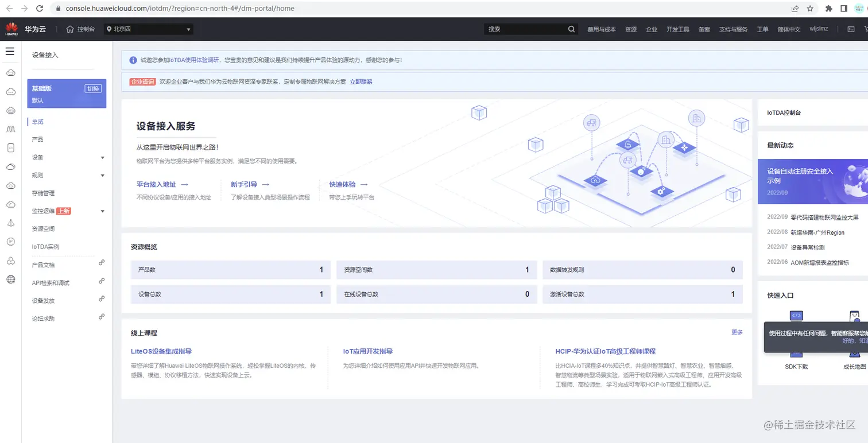Open the hamburger menu icon in left rail
This screenshot has height=443, width=868.
[10, 52]
